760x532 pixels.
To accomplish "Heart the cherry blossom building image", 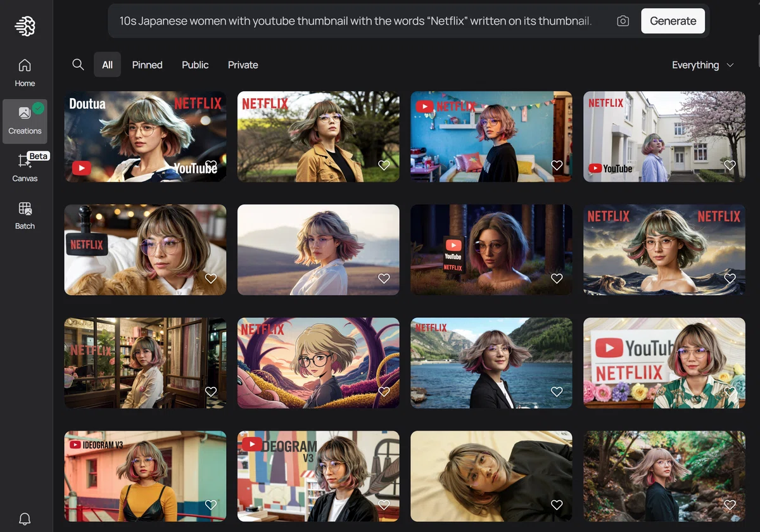I will pos(730,165).
